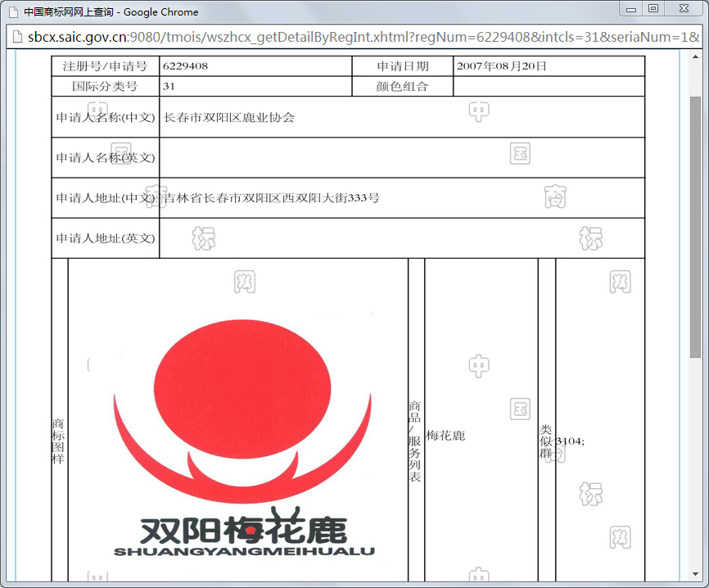The width and height of the screenshot is (709, 588).
Task: Click the scrollbar down arrow
Action: tap(695, 574)
